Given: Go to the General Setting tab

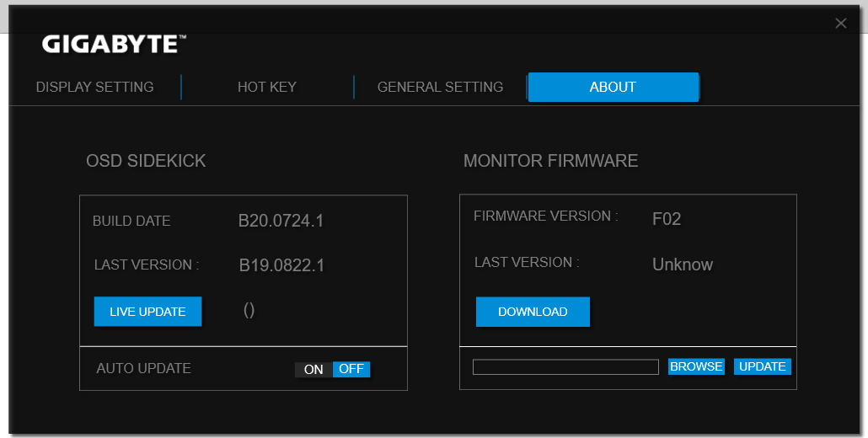Looking at the screenshot, I should 440,87.
